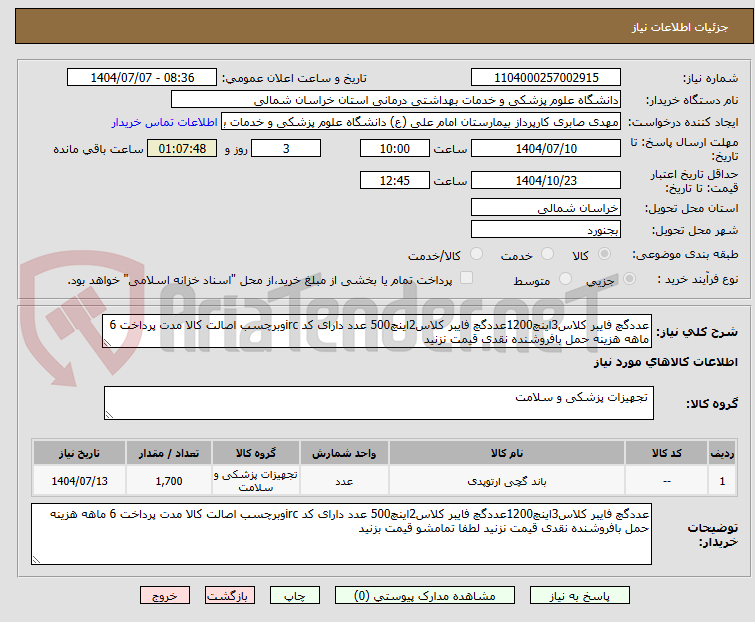Click the resize grip of شرح کلی نیاز box
Viewport: 755px width, 622px height.
click(107, 343)
